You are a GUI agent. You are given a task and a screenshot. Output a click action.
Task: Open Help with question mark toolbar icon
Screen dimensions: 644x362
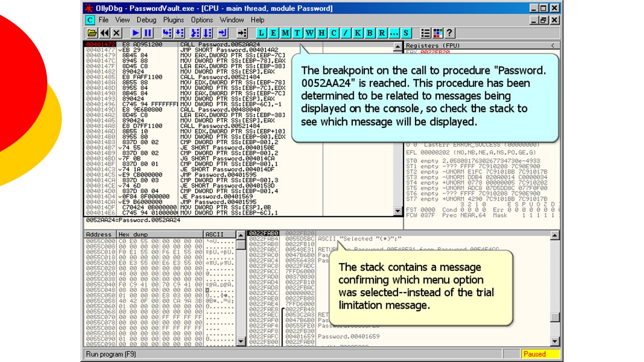[x=450, y=33]
